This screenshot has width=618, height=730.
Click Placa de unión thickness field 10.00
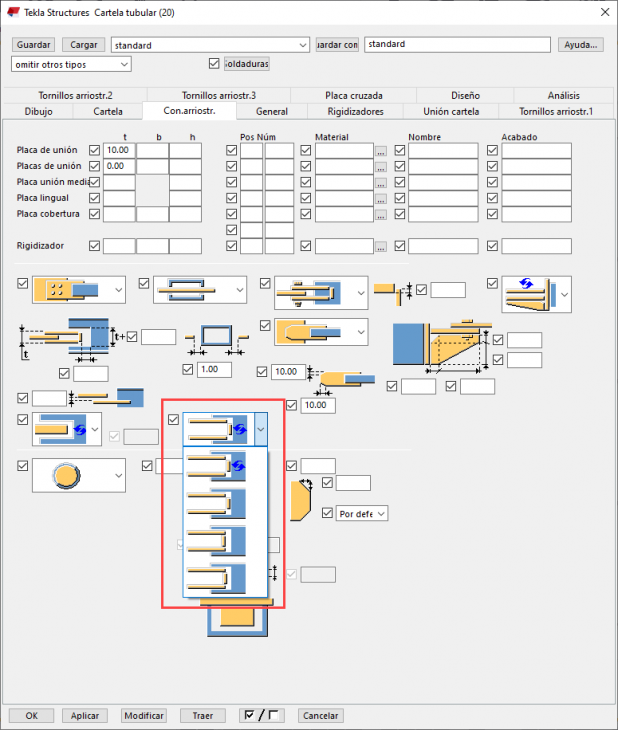[119, 150]
